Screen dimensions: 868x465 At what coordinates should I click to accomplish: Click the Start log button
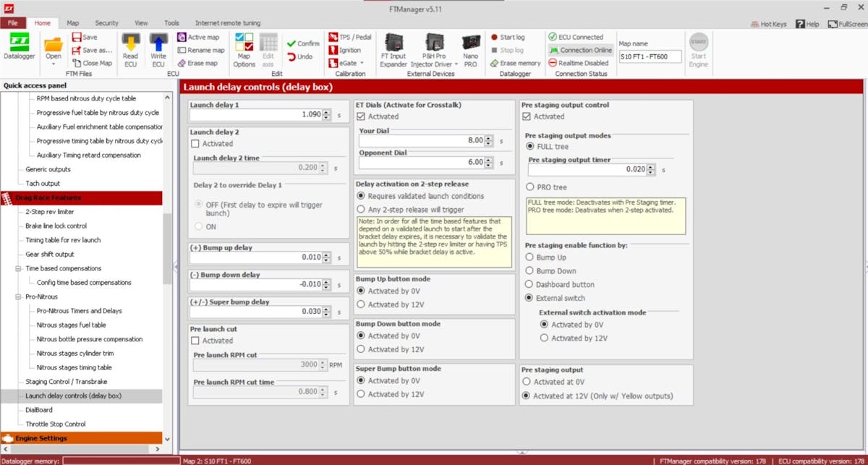point(507,37)
